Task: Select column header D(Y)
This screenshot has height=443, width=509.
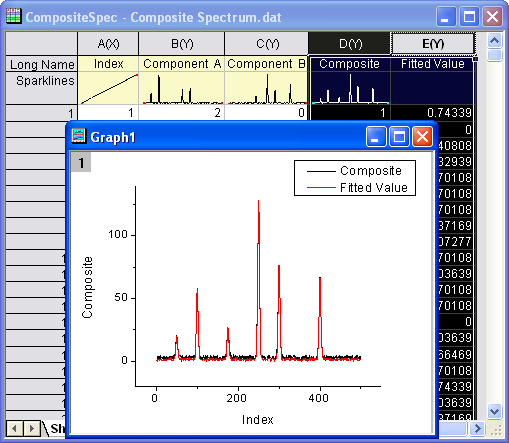Action: click(x=349, y=44)
